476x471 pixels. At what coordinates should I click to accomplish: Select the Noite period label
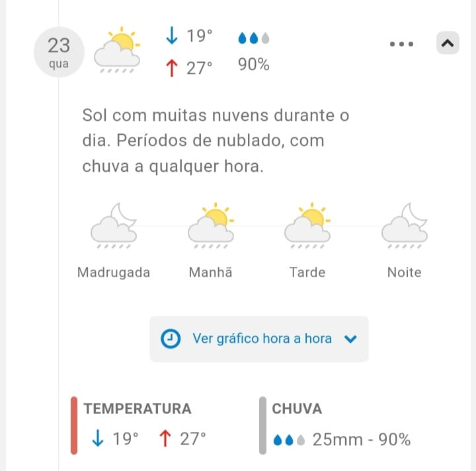tap(404, 272)
